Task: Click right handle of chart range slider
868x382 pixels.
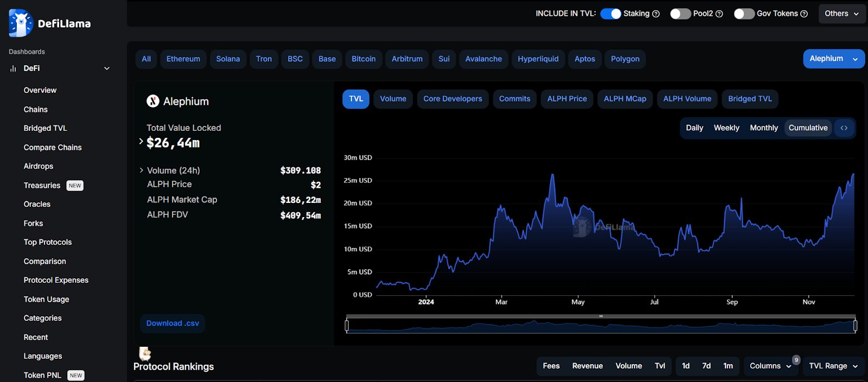Action: coord(855,326)
